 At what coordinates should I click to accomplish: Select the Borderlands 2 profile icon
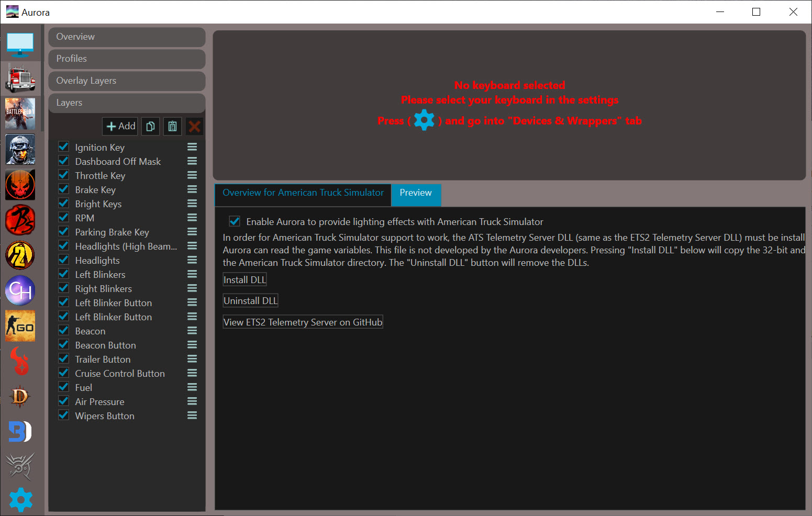click(20, 255)
